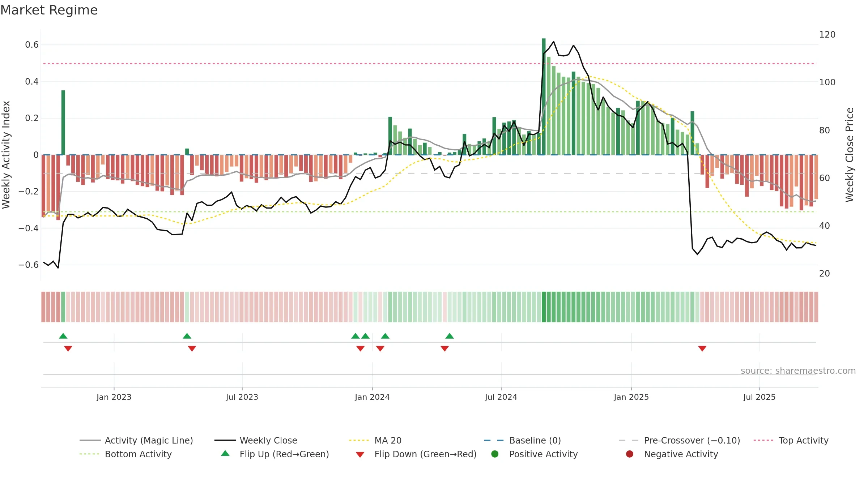The image size is (868, 488).
Task: Click the tall green bar near 0.35 in late 2022
Action: click(63, 123)
